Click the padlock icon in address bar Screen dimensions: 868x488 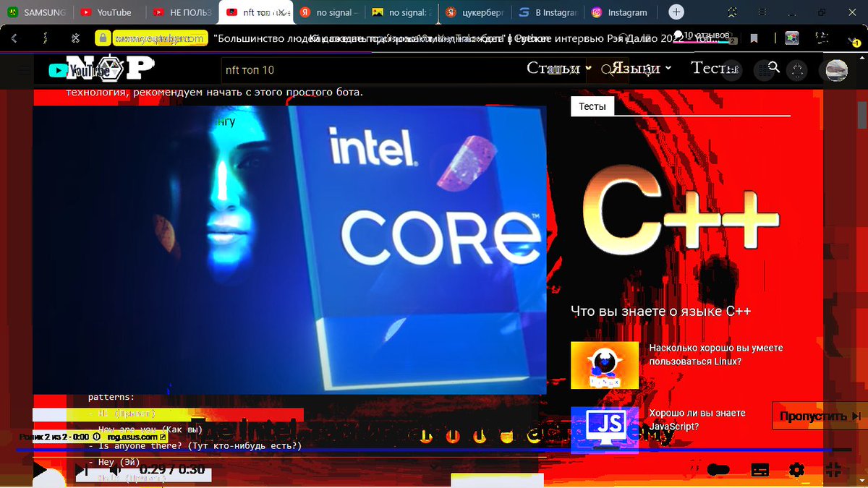(103, 38)
